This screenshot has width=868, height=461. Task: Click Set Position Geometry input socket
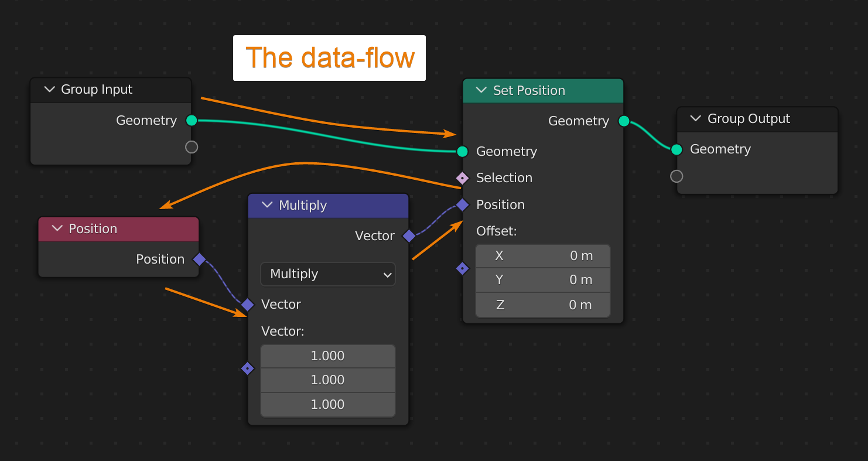462,152
